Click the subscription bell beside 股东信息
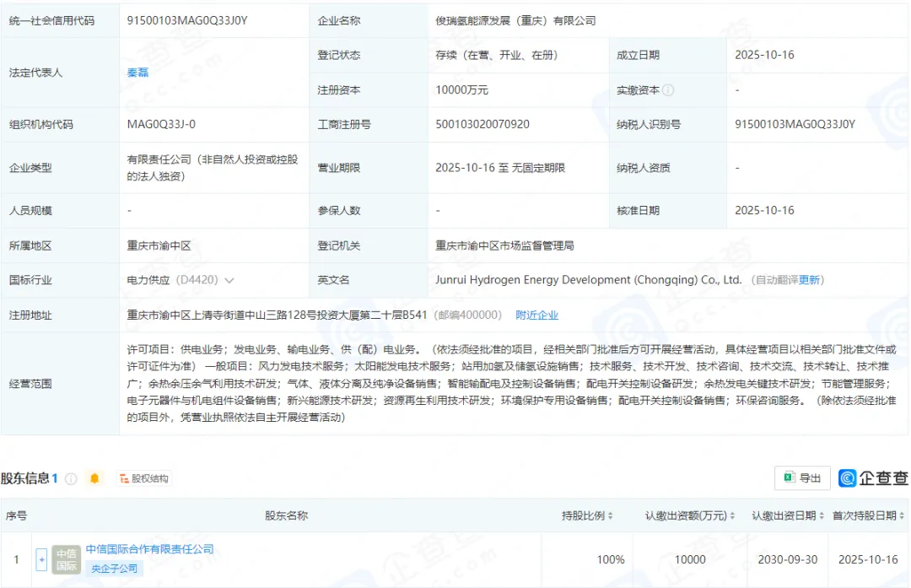This screenshot has height=588, width=911. tap(94, 477)
